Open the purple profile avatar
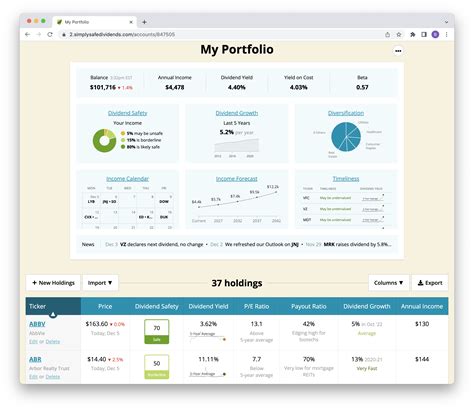The height and width of the screenshot is (410, 474). 435,34
